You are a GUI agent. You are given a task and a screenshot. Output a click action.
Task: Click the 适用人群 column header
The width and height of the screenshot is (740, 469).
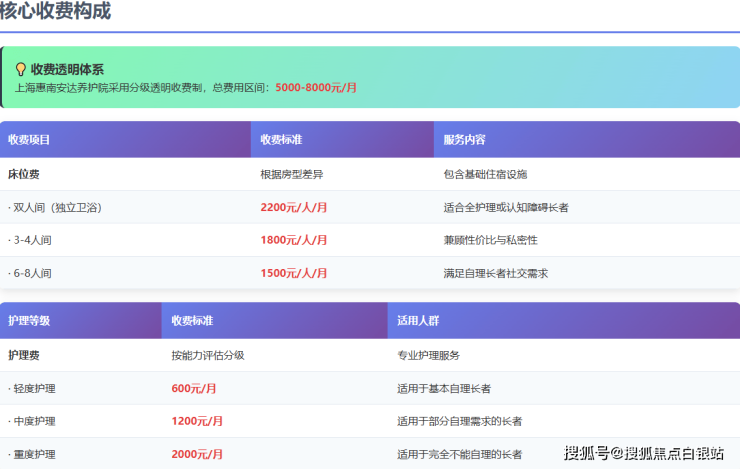(418, 321)
